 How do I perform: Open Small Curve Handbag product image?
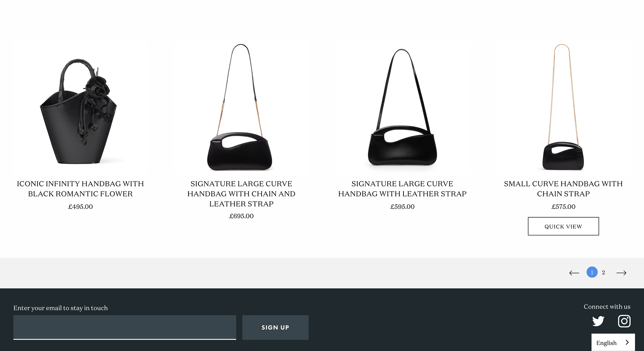(x=563, y=107)
